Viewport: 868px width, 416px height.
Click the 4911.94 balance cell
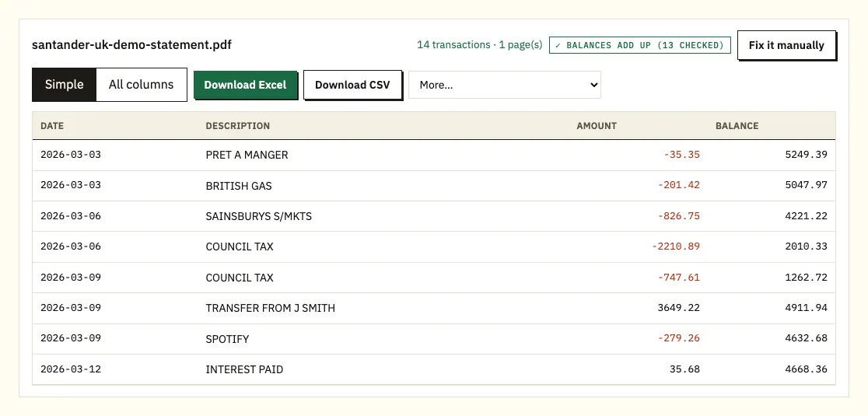tap(806, 308)
